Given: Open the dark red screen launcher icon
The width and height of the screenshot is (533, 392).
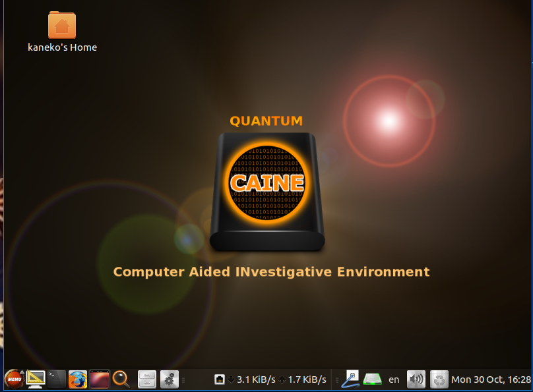Looking at the screenshot, I should (99, 379).
